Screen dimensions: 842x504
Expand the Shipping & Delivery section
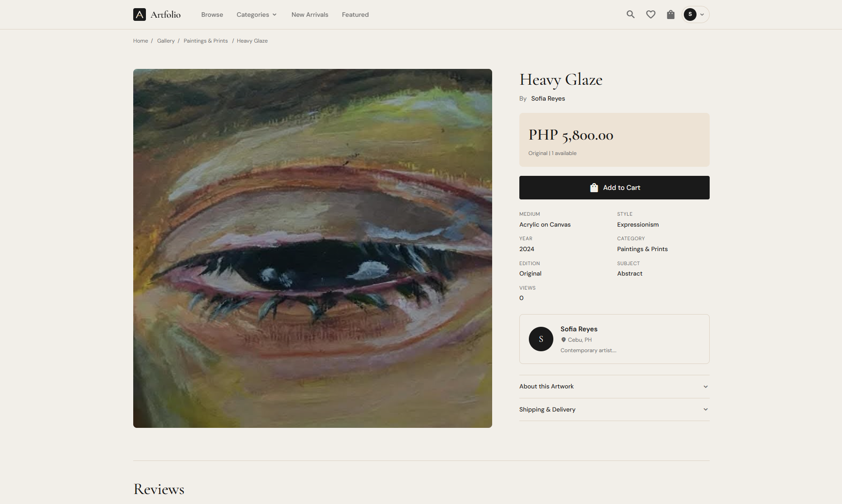click(x=614, y=409)
